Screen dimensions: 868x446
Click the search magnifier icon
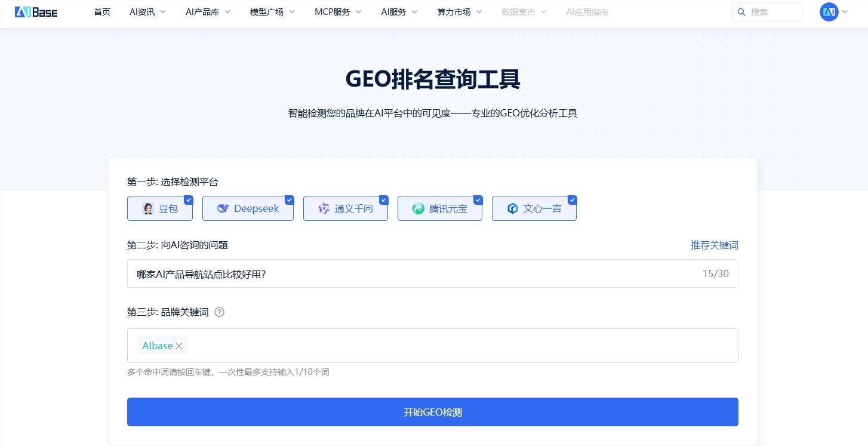coord(741,12)
